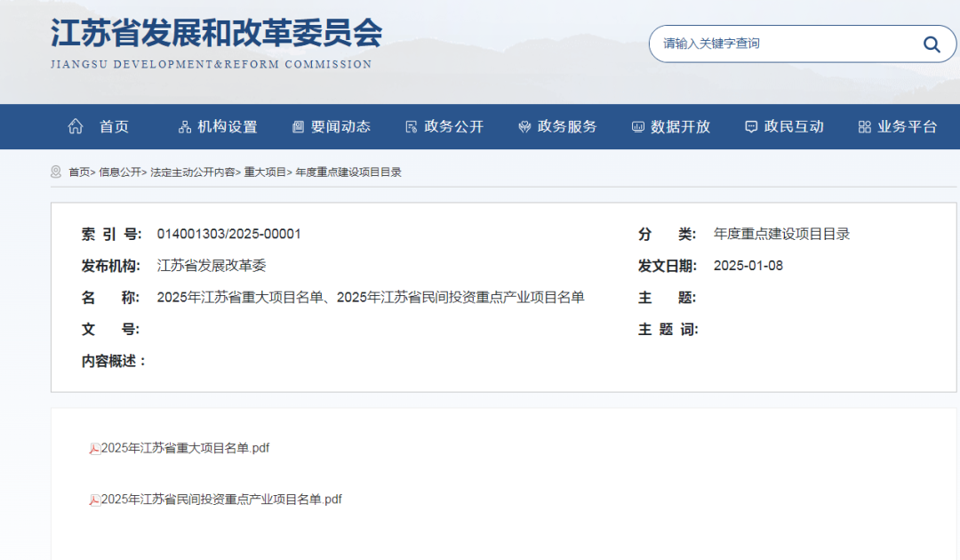This screenshot has width=960, height=560.
Task: Click the PDF icon beside 民间投资重点产业项目名单
Action: (x=94, y=499)
